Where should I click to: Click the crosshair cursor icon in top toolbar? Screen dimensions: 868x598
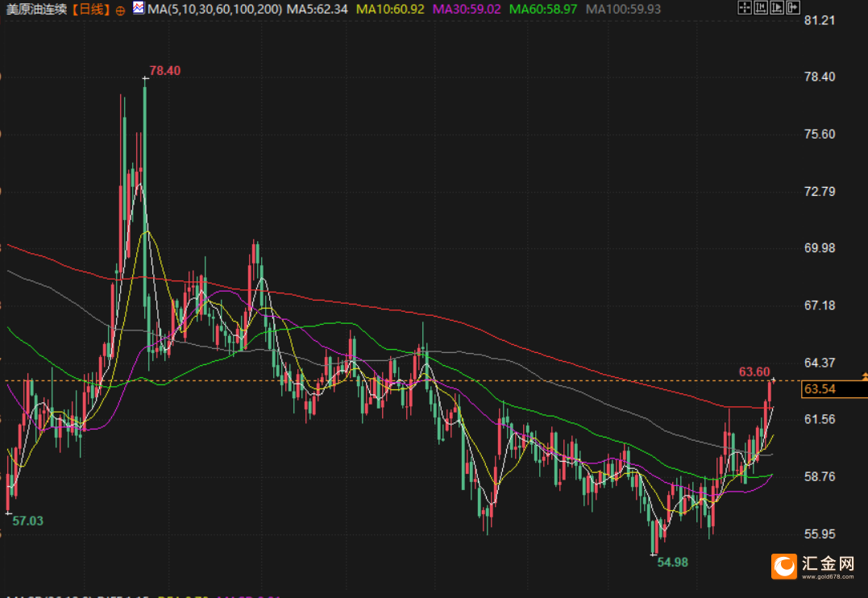[x=744, y=9]
